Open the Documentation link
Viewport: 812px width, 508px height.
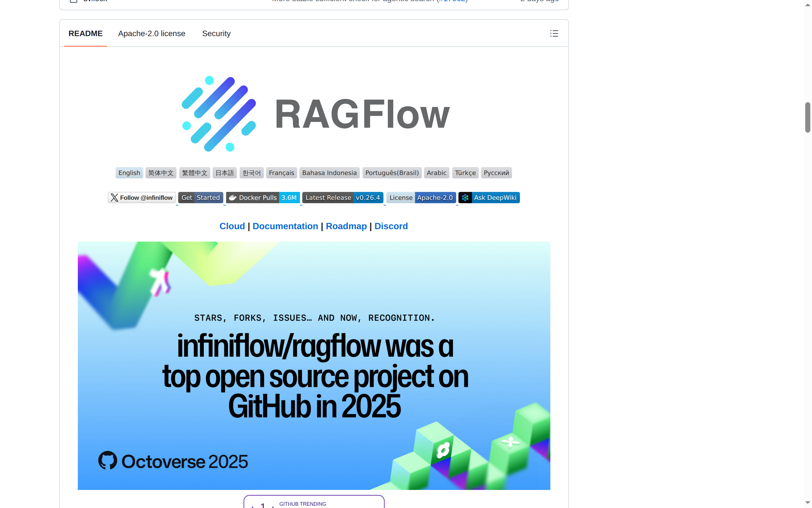tap(285, 226)
